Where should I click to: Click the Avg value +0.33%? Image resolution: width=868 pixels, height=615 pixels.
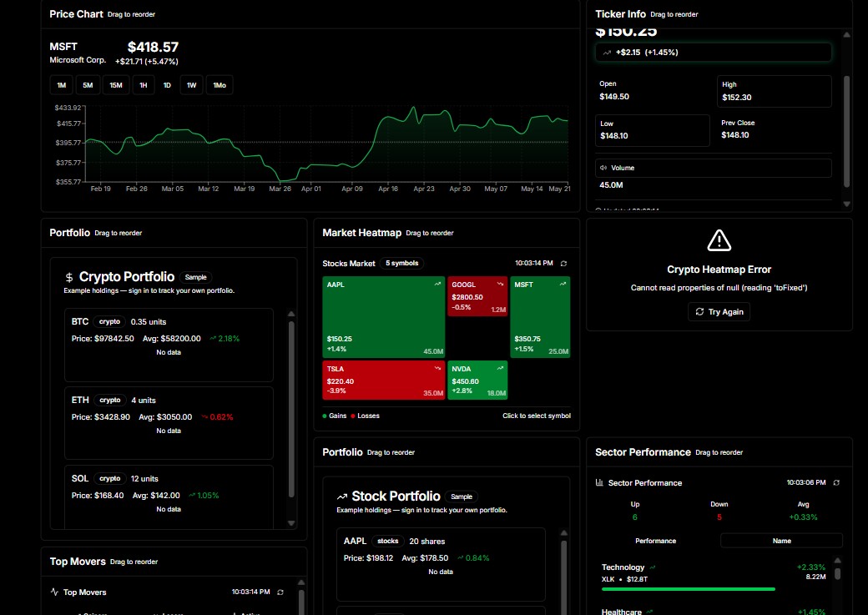[x=803, y=517]
